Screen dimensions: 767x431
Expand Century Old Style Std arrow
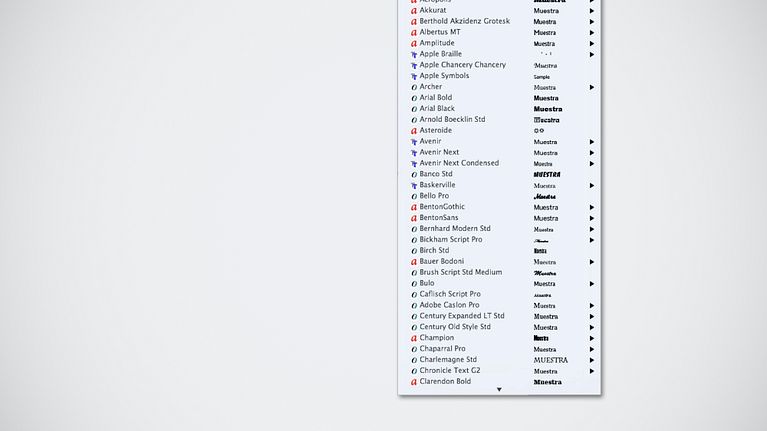(591, 327)
